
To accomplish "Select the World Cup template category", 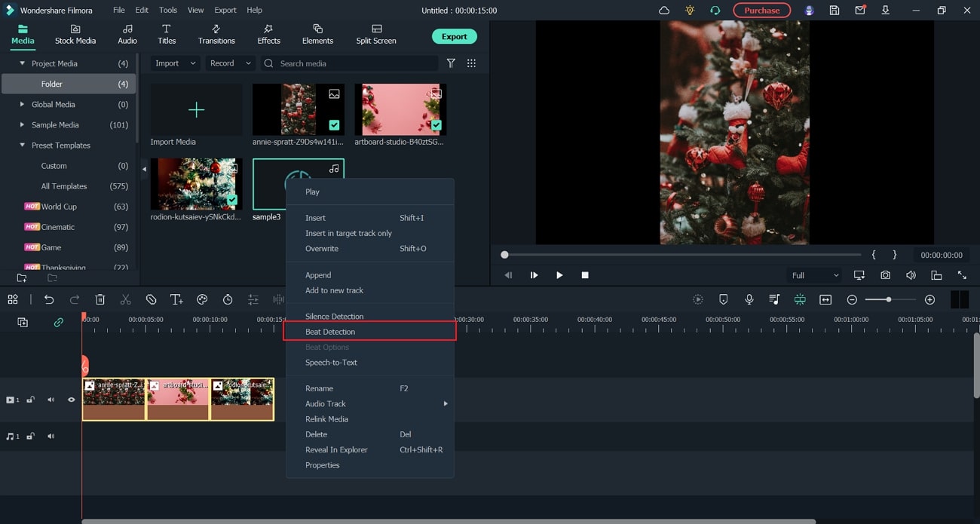I will click(x=59, y=207).
